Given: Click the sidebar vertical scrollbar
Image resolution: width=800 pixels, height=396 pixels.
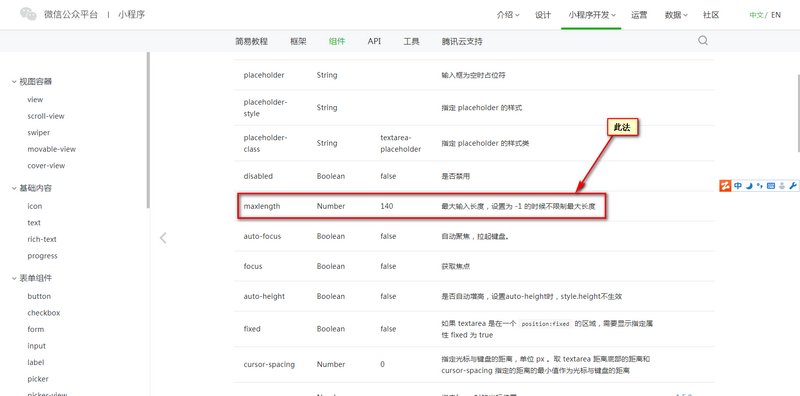Looking at the screenshot, I should tap(148, 130).
